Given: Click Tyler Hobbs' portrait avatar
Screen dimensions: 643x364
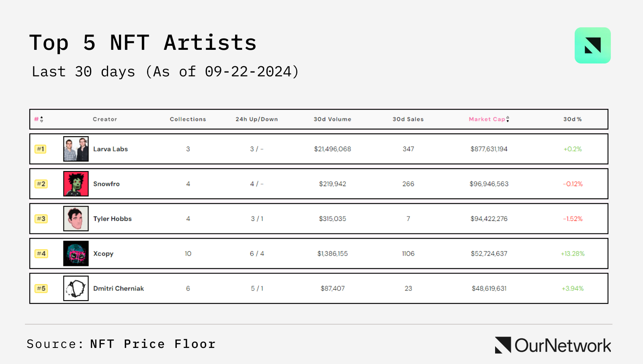Looking at the screenshot, I should click(76, 219).
